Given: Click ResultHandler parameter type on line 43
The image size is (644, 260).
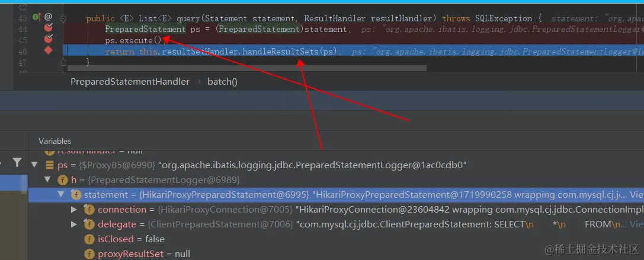Looking at the screenshot, I should click(336, 18).
